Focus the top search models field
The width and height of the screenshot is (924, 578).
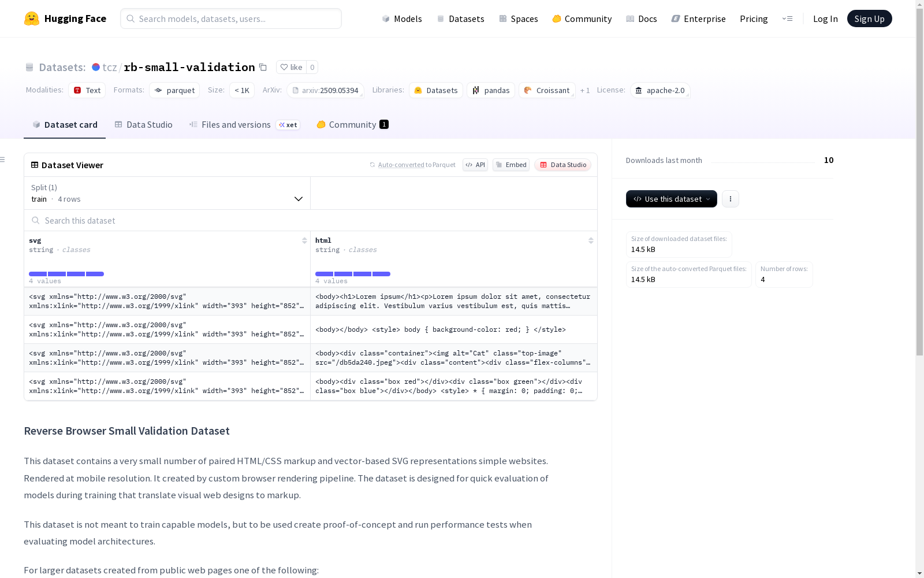pyautogui.click(x=231, y=18)
